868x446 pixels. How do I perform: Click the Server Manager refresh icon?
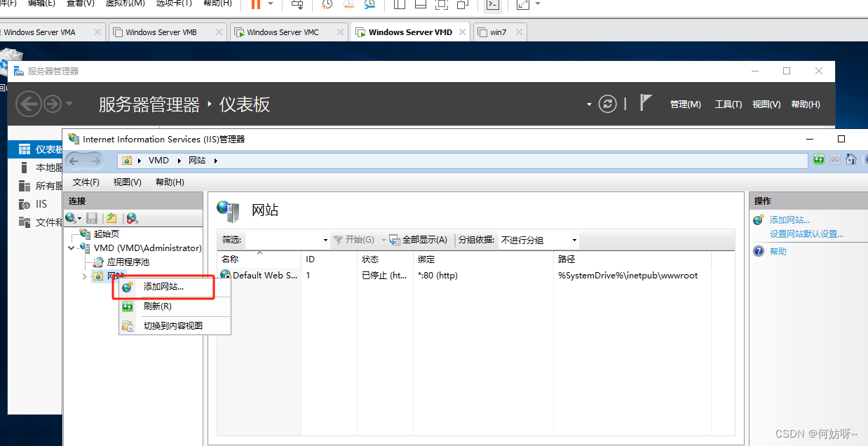pyautogui.click(x=607, y=104)
